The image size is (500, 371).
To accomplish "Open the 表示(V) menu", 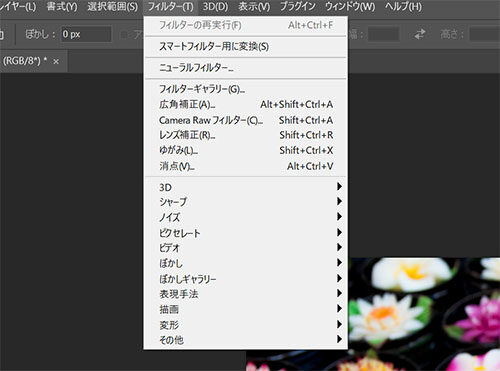I will pos(254,7).
